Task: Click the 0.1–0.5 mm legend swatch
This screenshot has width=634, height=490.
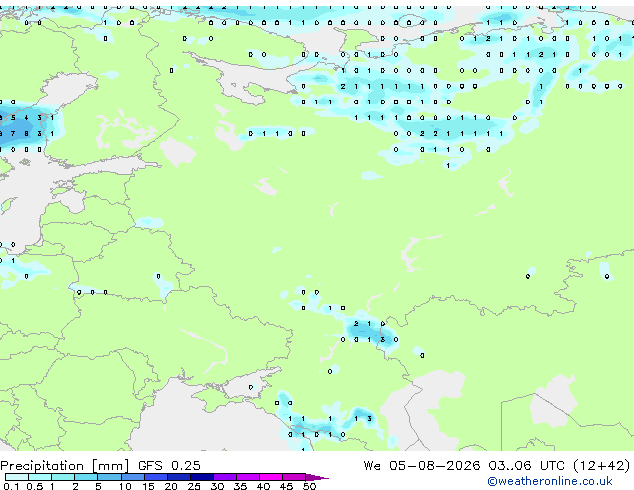Action: (17, 477)
